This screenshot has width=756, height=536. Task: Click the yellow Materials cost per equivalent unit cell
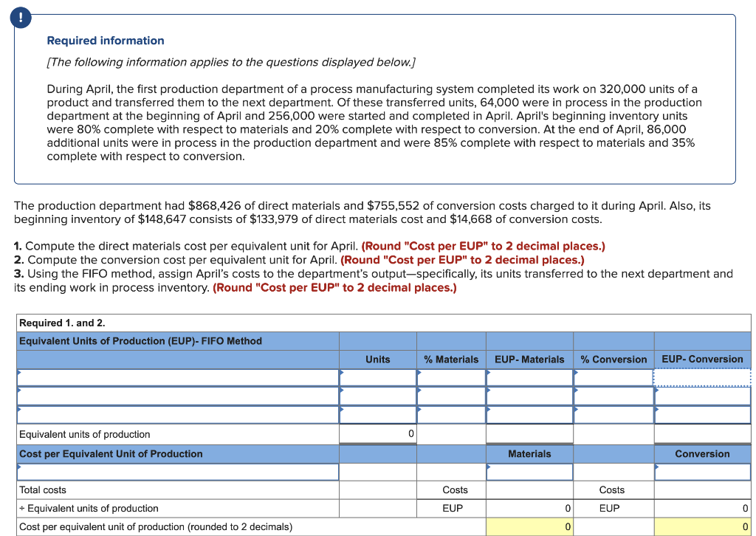point(529,526)
